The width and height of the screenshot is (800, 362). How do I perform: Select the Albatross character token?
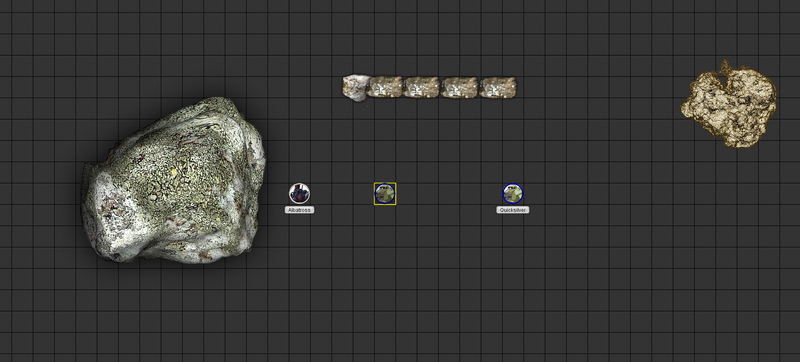pos(299,194)
